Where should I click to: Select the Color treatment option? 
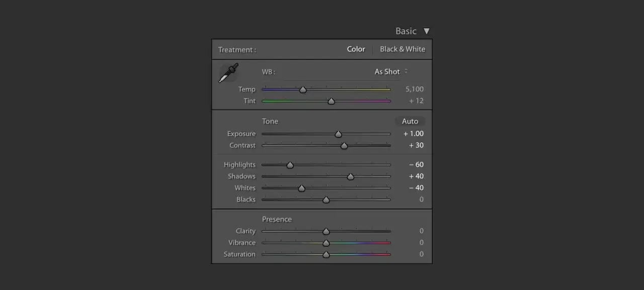(x=356, y=49)
